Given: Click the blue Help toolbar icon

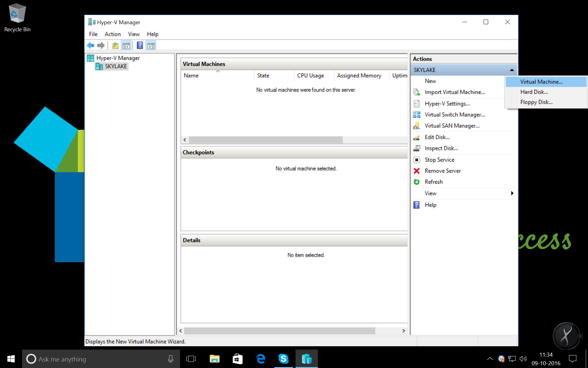Looking at the screenshot, I should (140, 46).
